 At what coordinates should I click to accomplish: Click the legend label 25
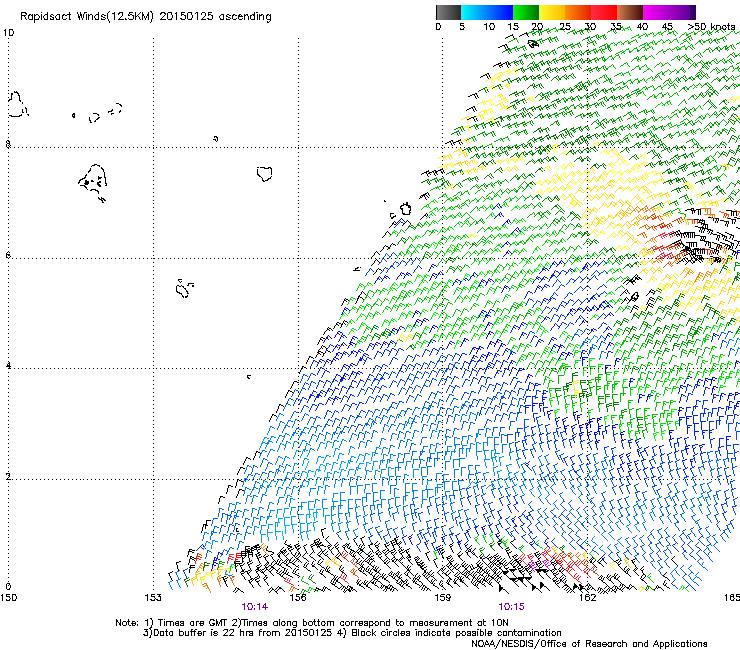[564, 27]
